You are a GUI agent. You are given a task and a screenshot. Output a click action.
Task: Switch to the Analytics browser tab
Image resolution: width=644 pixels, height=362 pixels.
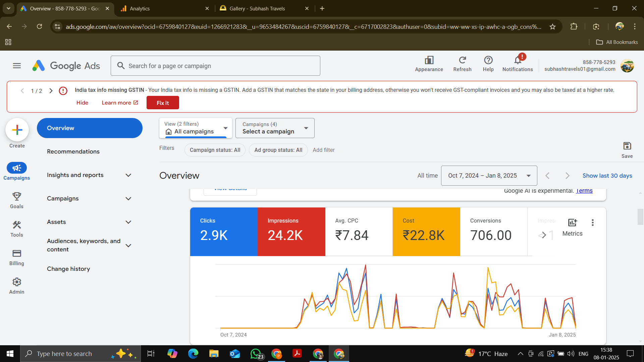point(164,9)
